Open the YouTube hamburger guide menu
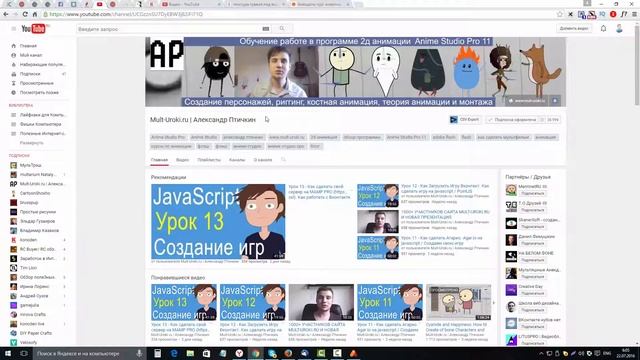Viewport: 640px width, 360px height. point(13,29)
